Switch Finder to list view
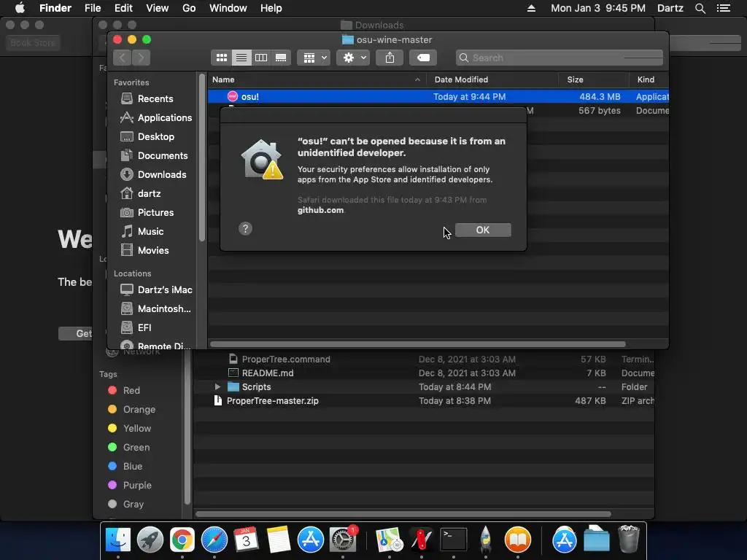The width and height of the screenshot is (747, 560). (241, 58)
